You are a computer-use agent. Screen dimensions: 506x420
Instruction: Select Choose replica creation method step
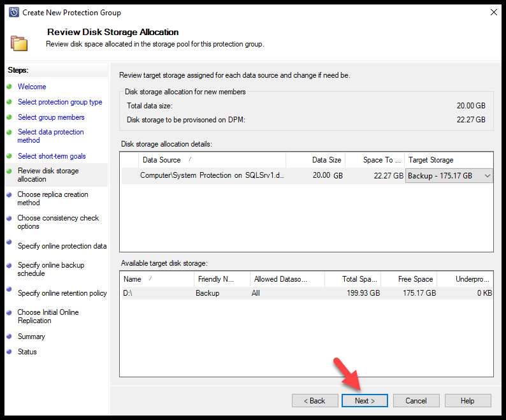pyautogui.click(x=53, y=199)
